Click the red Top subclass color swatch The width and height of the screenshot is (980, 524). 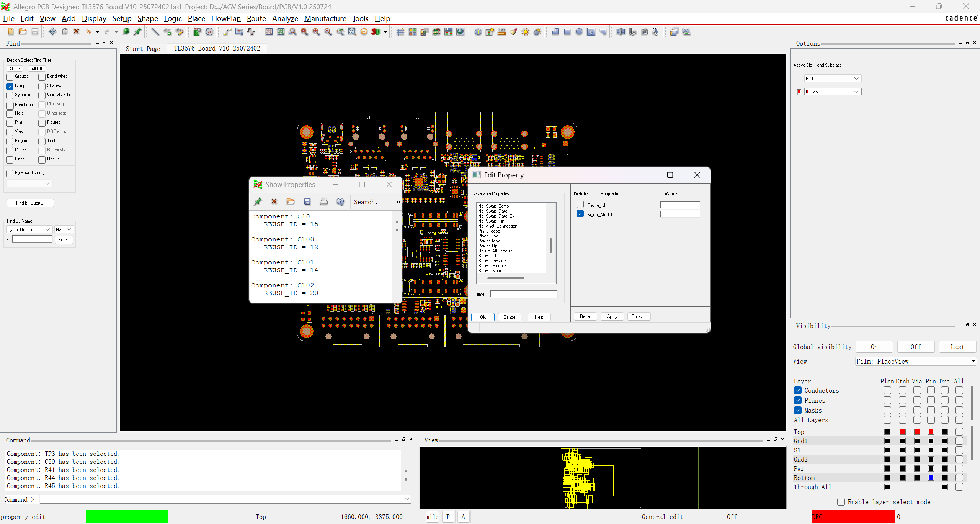(x=799, y=92)
